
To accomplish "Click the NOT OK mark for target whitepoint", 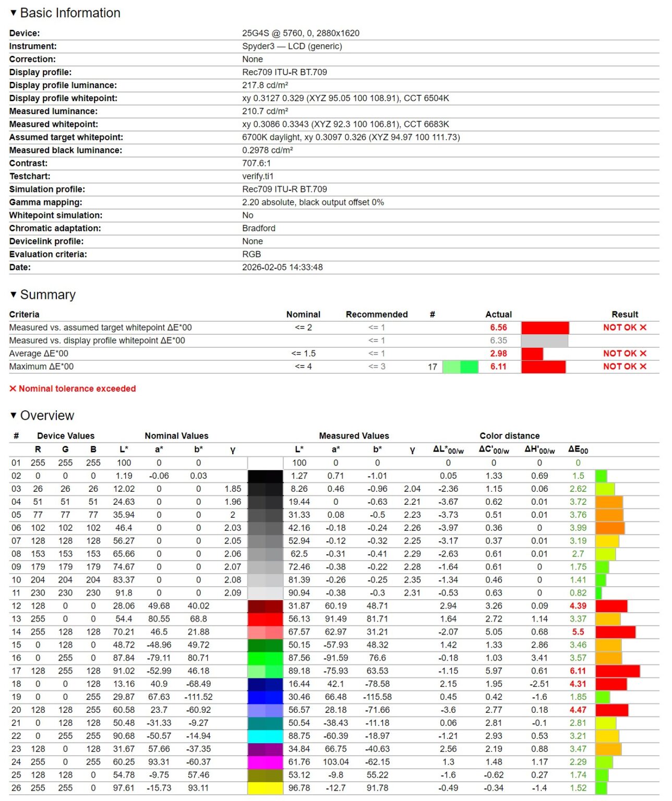I will tap(624, 327).
